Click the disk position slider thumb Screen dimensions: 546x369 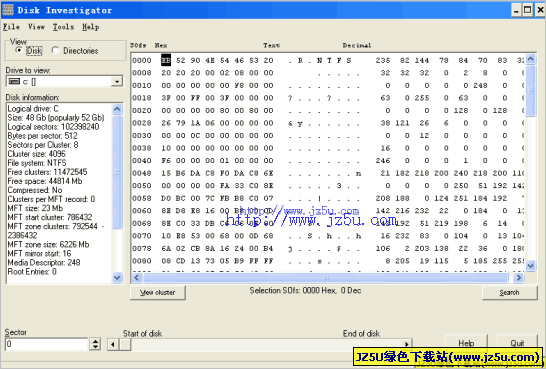125,345
